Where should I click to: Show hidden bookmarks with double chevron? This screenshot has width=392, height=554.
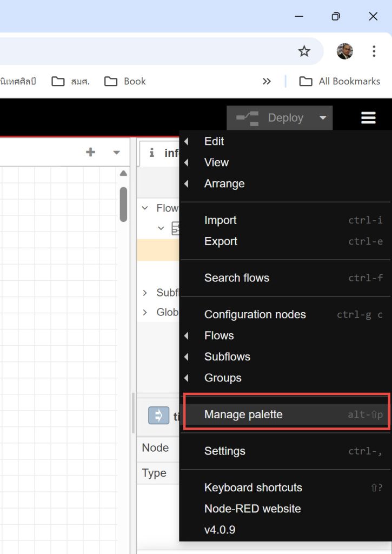pyautogui.click(x=267, y=82)
